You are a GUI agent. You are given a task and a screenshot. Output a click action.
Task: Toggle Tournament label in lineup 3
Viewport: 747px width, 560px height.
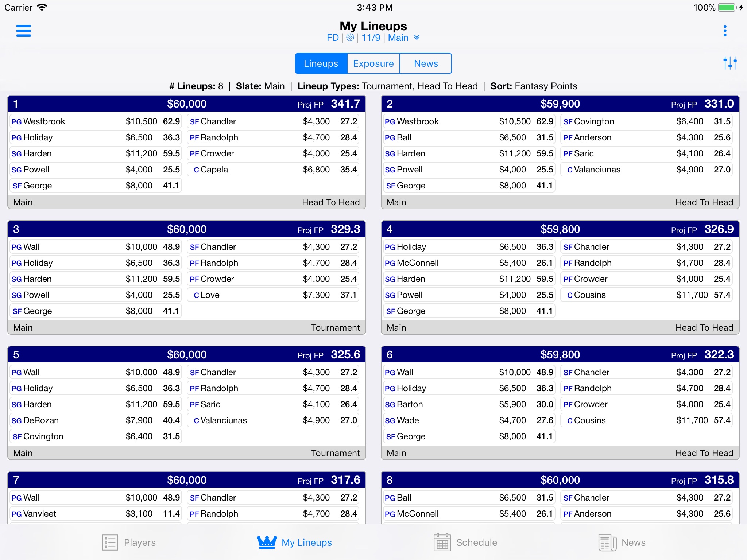(x=335, y=327)
